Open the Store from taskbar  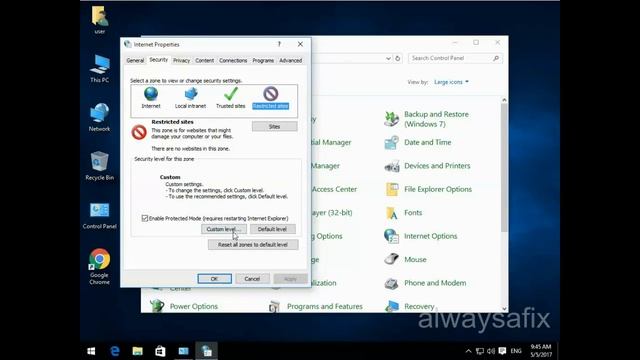coord(160,351)
